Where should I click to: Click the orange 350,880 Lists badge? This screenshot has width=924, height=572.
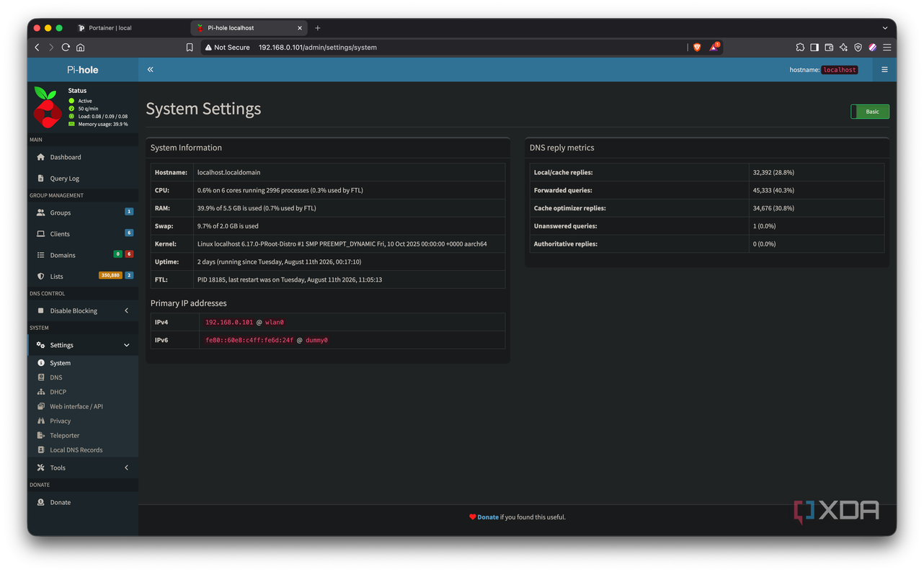pyautogui.click(x=110, y=275)
